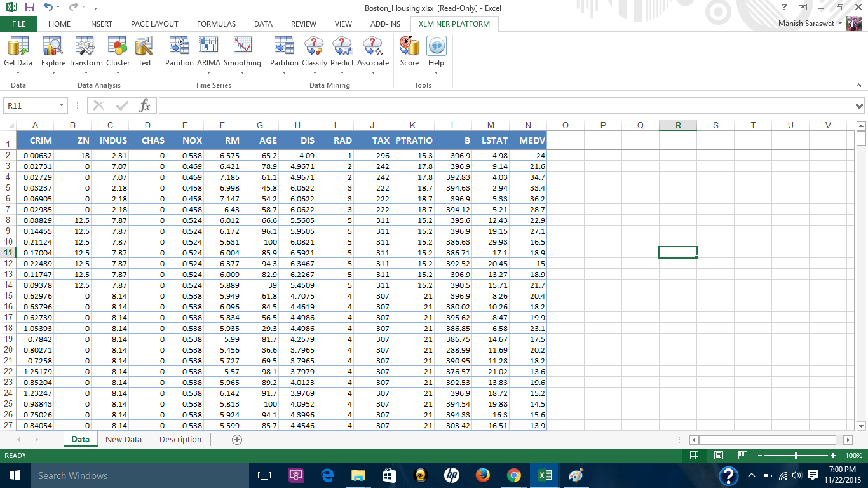Viewport: 868px width, 488px height.
Task: Open the Cluster analysis icon
Action: point(118,47)
